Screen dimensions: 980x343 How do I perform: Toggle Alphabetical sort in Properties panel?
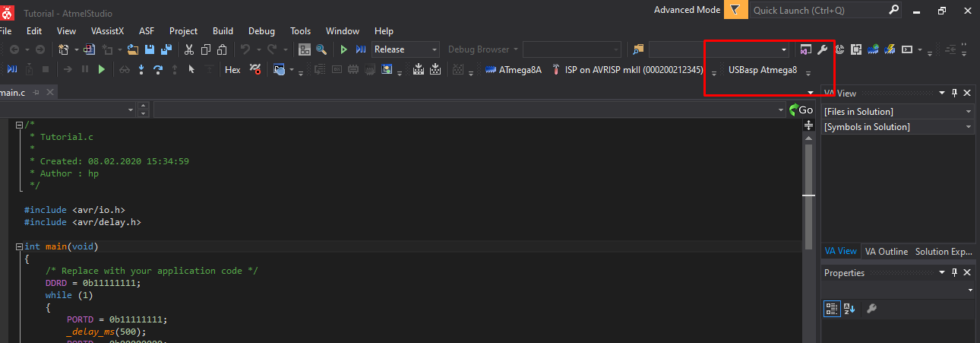pos(849,308)
